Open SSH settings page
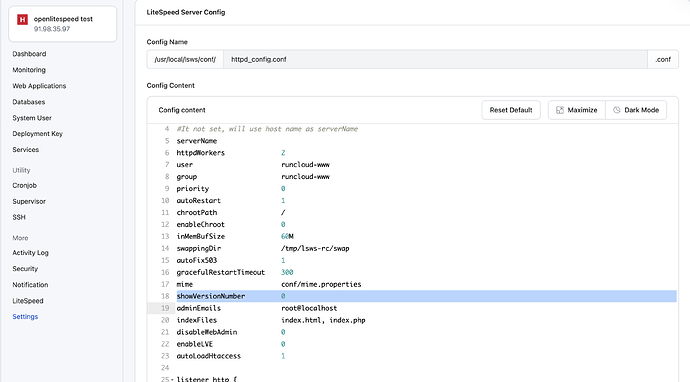Viewport: 690px width, 382px height. point(19,217)
